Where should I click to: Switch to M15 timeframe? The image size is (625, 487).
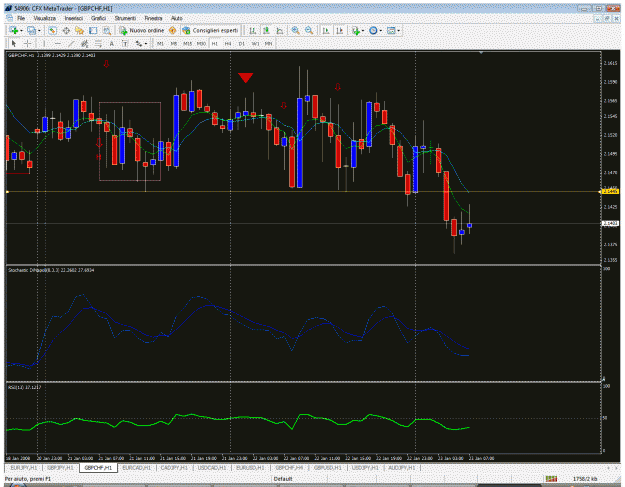coord(187,43)
